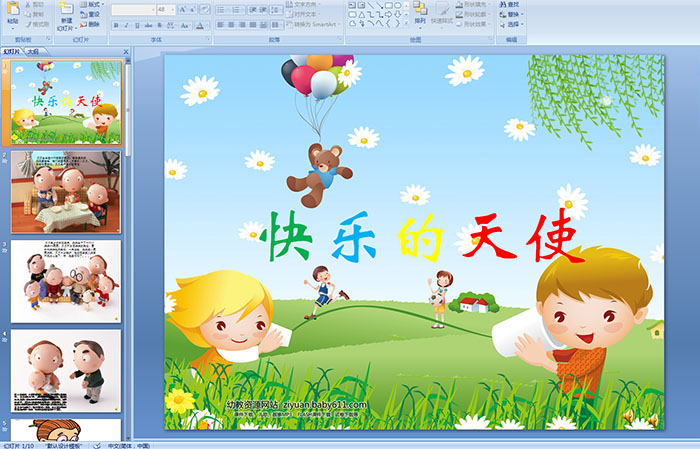Toggle Bold text formatting
The width and height of the screenshot is (700, 449).
(116, 25)
